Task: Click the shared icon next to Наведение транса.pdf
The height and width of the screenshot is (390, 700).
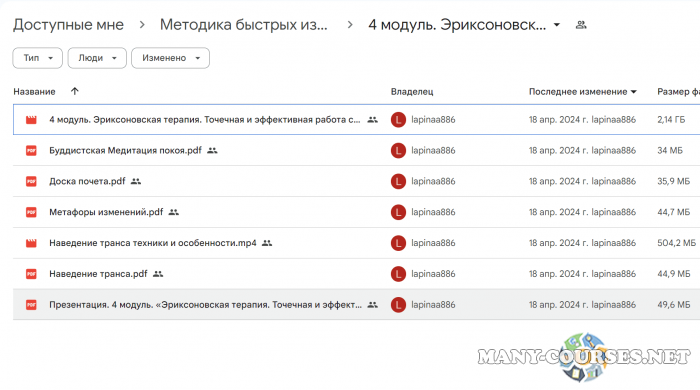Action: pyautogui.click(x=158, y=274)
